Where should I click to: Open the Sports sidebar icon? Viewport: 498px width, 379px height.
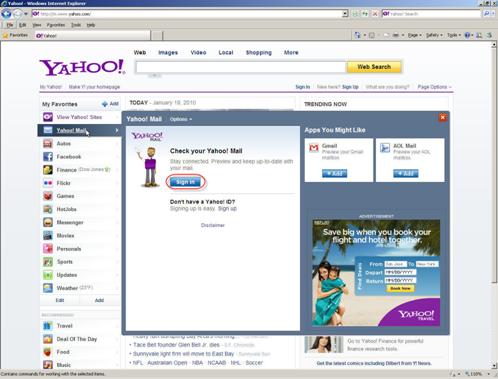coord(48,262)
